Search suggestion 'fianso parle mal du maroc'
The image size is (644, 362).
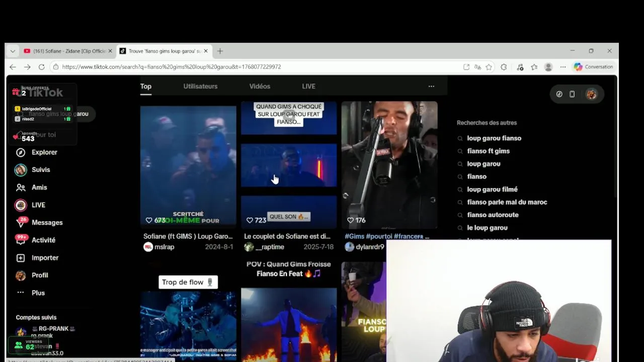click(507, 202)
